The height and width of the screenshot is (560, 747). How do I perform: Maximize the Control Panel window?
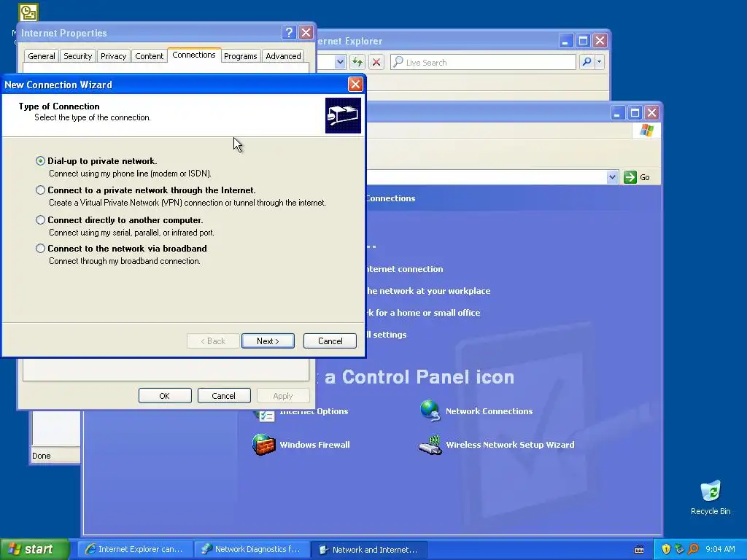(635, 113)
